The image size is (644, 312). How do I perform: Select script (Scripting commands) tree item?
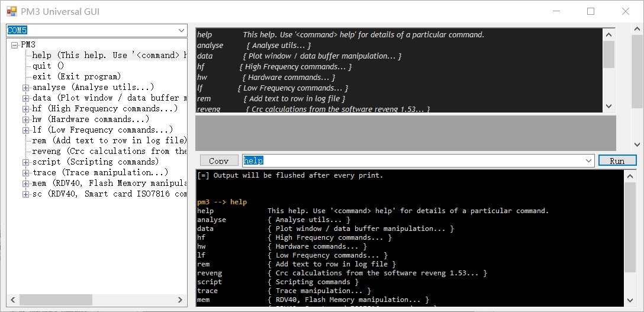[x=96, y=162]
